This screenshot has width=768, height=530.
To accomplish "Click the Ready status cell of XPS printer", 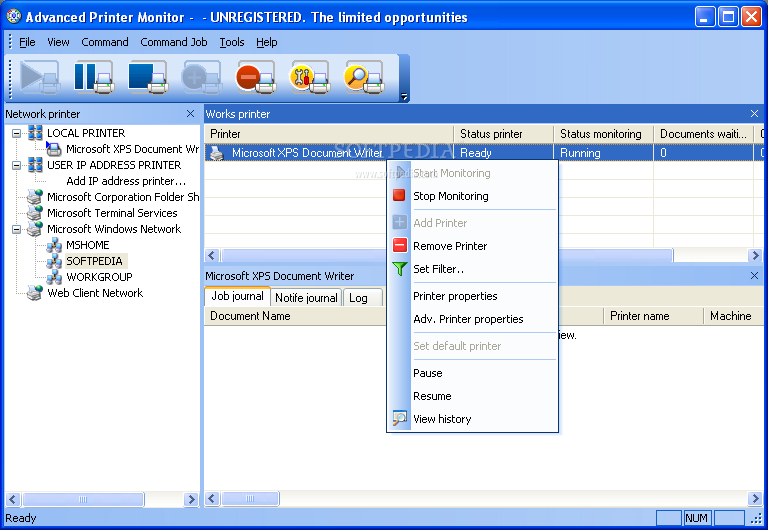I will pos(504,153).
